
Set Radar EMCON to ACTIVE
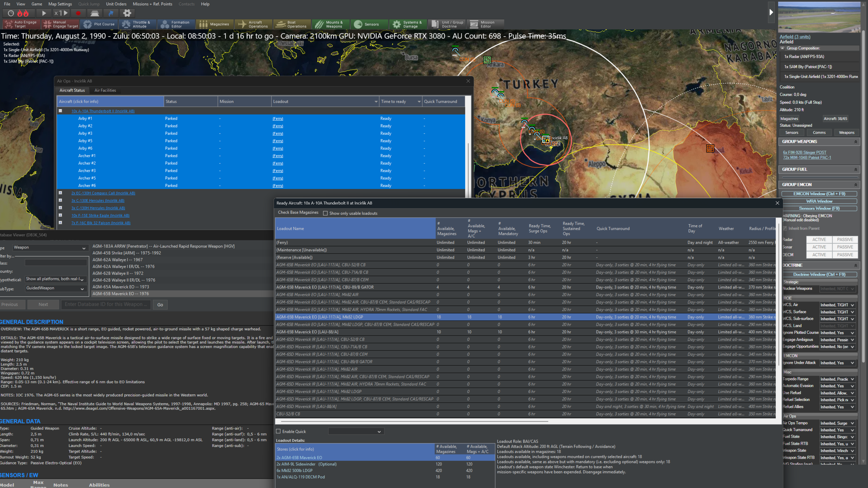(x=819, y=239)
